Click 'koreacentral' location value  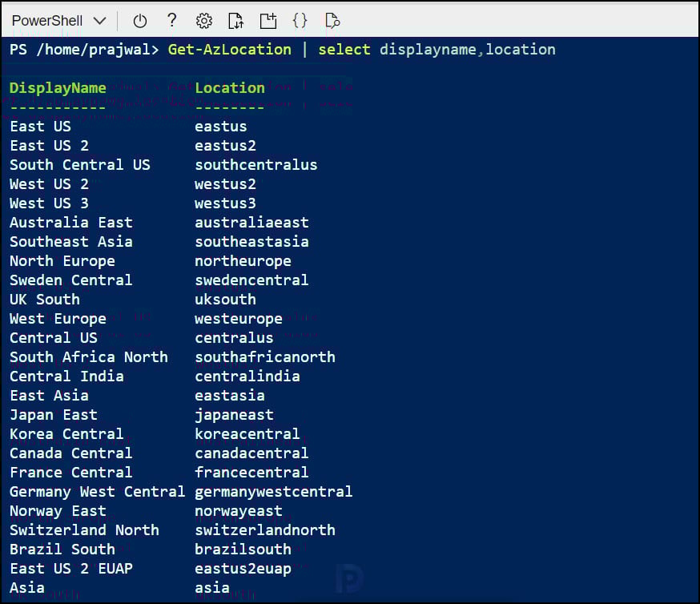[247, 433]
